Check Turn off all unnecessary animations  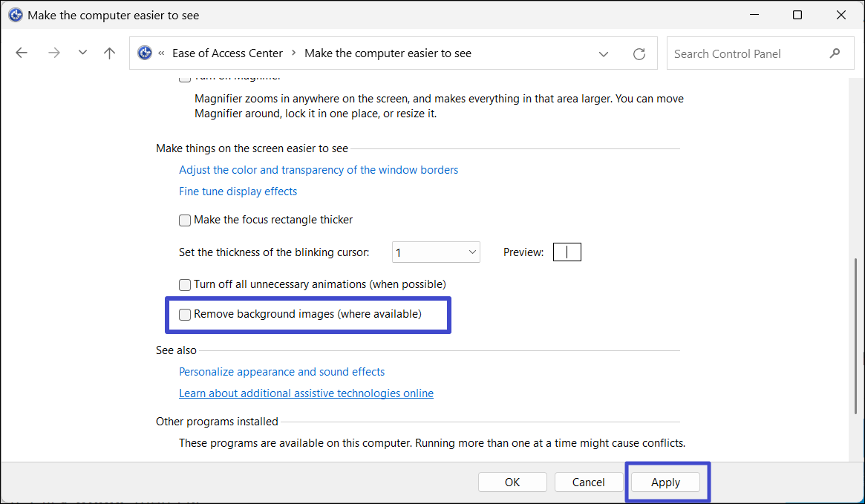[185, 284]
